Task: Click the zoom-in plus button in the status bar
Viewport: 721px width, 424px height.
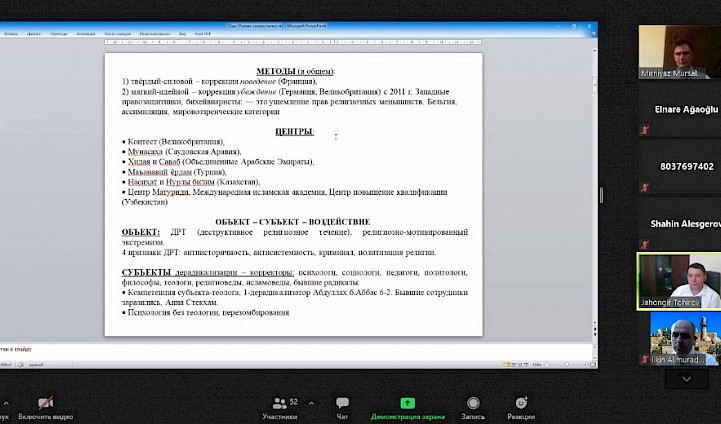Action: 585,365
